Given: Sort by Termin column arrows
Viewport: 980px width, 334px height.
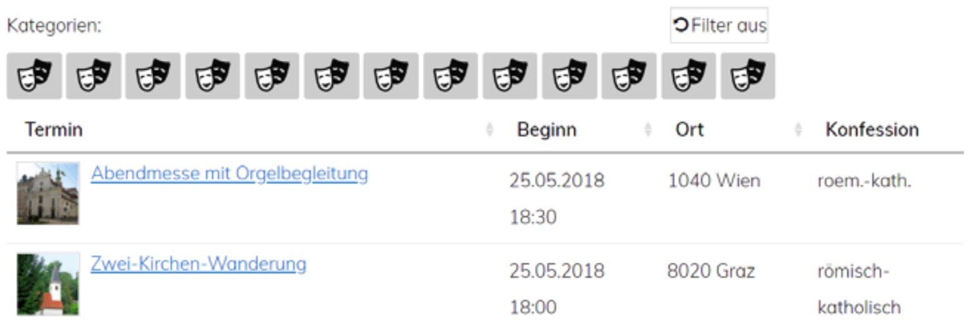Looking at the screenshot, I should (x=490, y=129).
